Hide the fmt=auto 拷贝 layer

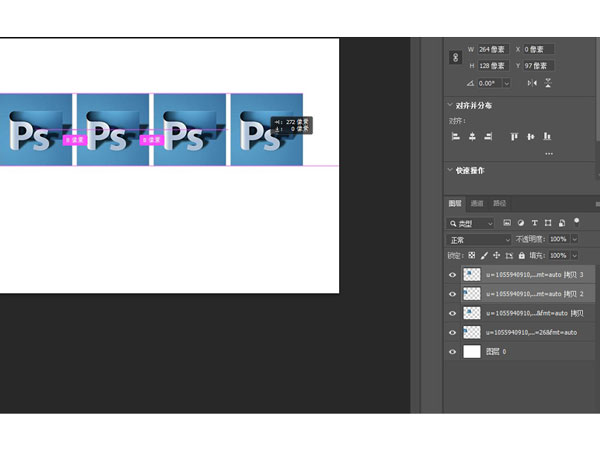[452, 313]
